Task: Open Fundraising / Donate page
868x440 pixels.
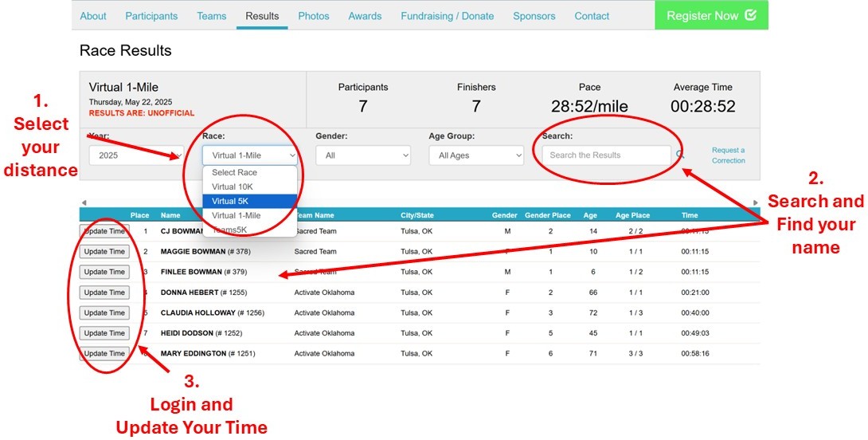Action: click(447, 16)
